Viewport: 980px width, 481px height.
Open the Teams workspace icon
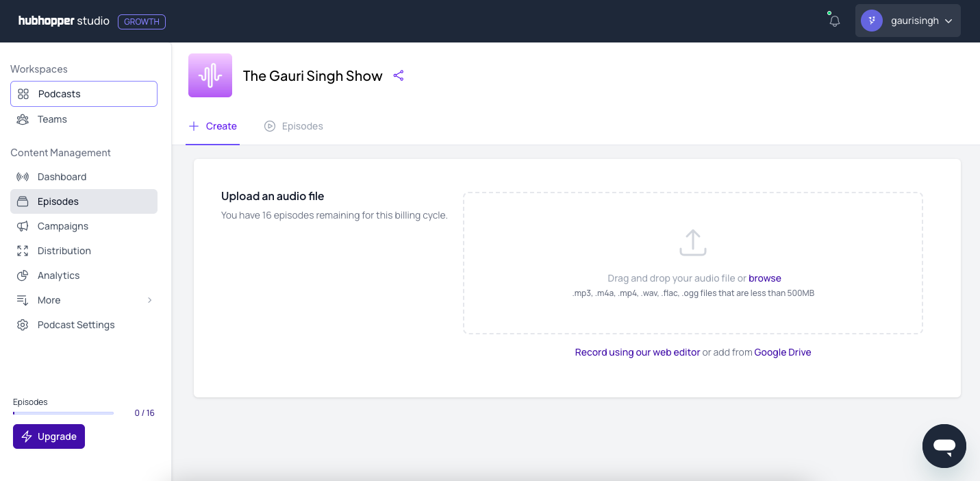23,119
